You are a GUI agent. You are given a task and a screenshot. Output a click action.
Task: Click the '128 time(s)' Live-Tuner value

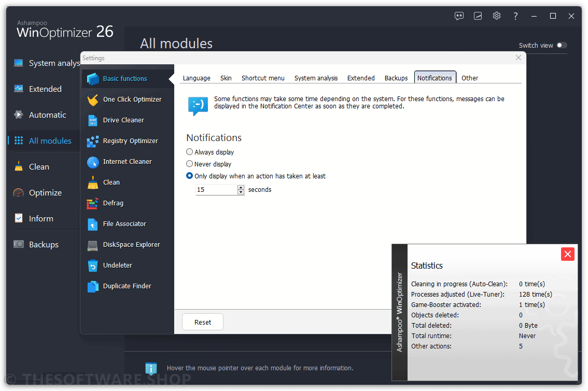tap(536, 294)
